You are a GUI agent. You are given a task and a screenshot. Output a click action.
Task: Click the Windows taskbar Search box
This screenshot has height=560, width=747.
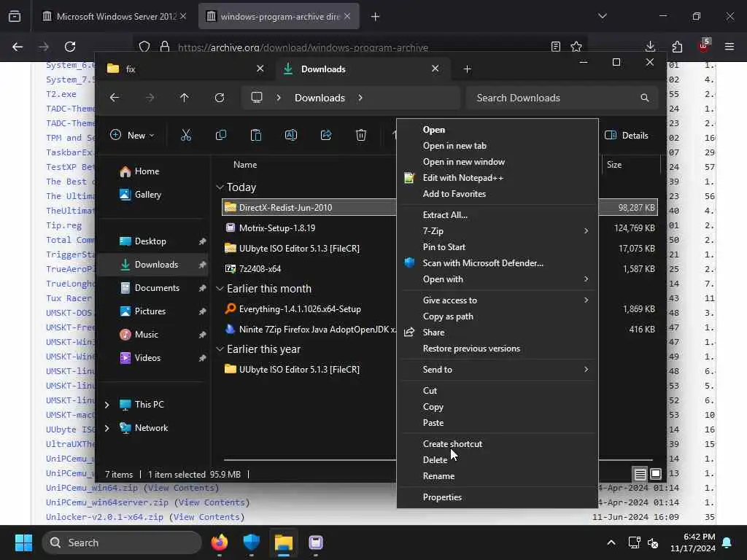click(122, 542)
